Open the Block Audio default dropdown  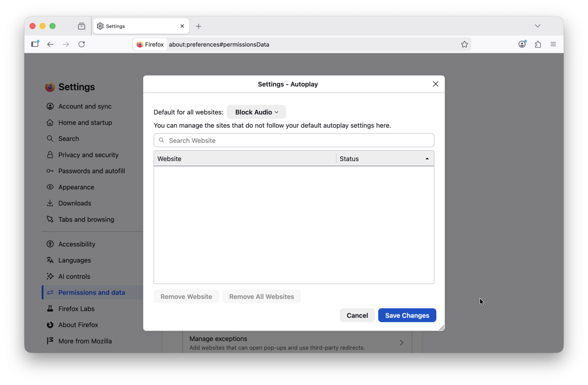(x=256, y=112)
